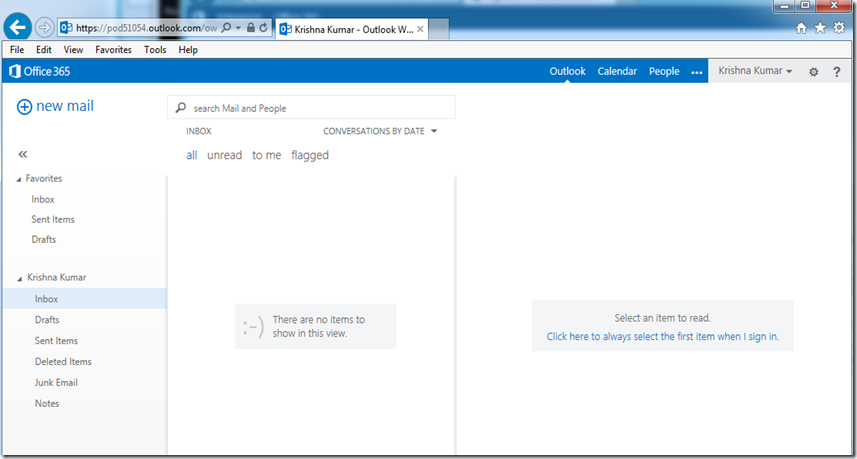
Task: Open Sent Items under Krishna Kumar mailbox
Action: click(x=56, y=340)
